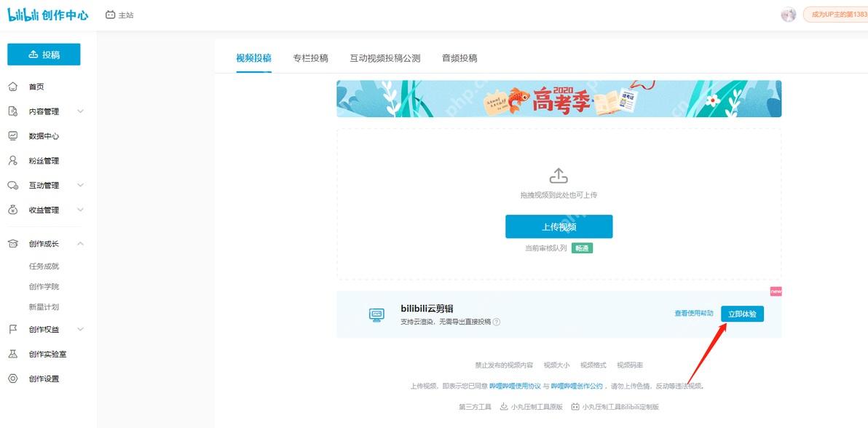
Task: Click the 收益管理 money bag icon
Action: [x=12, y=210]
